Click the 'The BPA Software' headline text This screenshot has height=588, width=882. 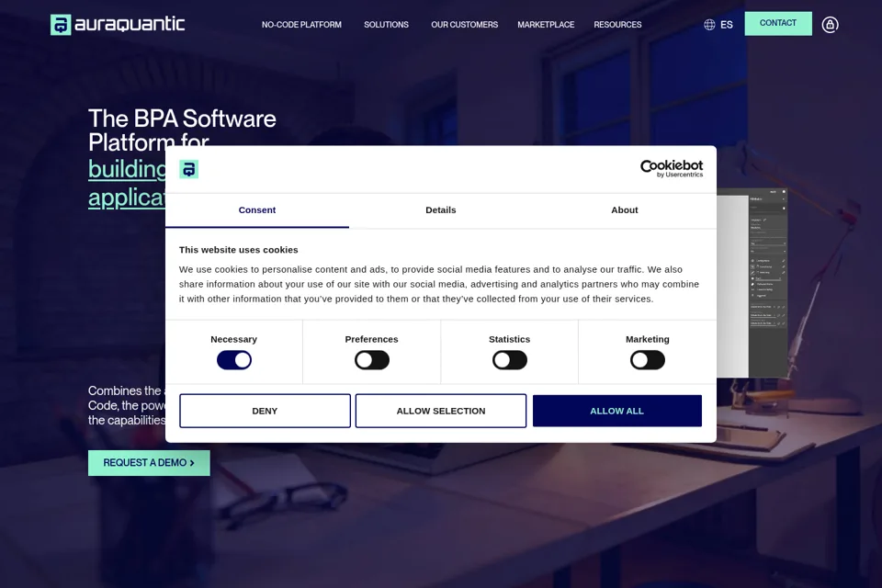coord(182,119)
